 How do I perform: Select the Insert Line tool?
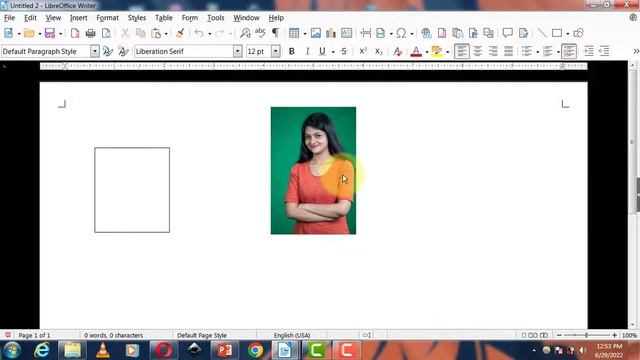[x=542, y=33]
